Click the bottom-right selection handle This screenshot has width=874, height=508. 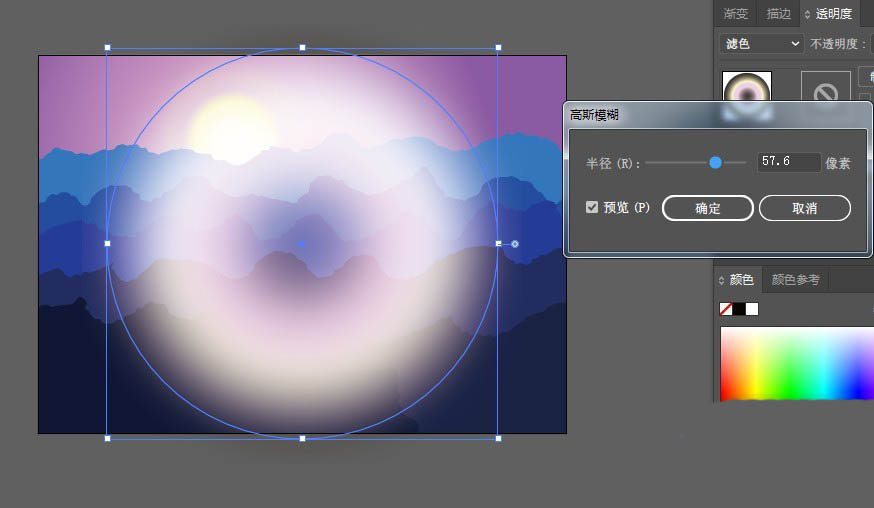(498, 439)
